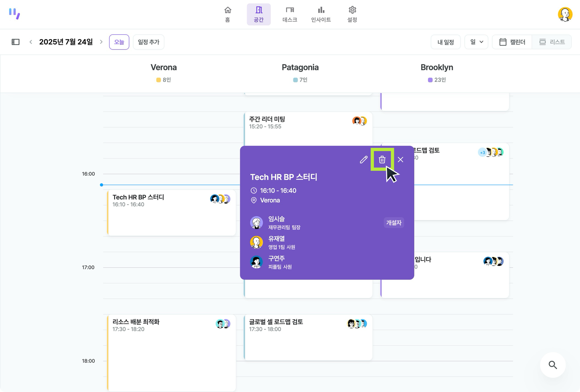This screenshot has width=580, height=392.
Task: Click the yellow Verona capacity color dot
Action: 159,80
